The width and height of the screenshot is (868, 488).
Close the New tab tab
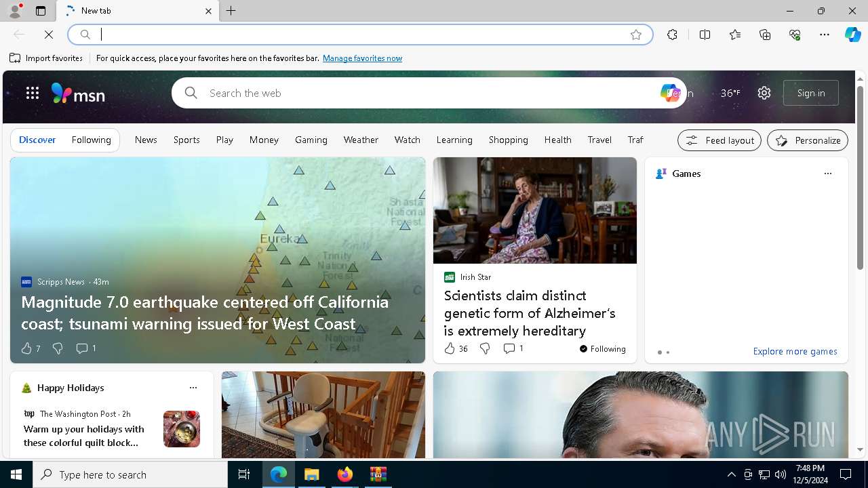(x=208, y=11)
